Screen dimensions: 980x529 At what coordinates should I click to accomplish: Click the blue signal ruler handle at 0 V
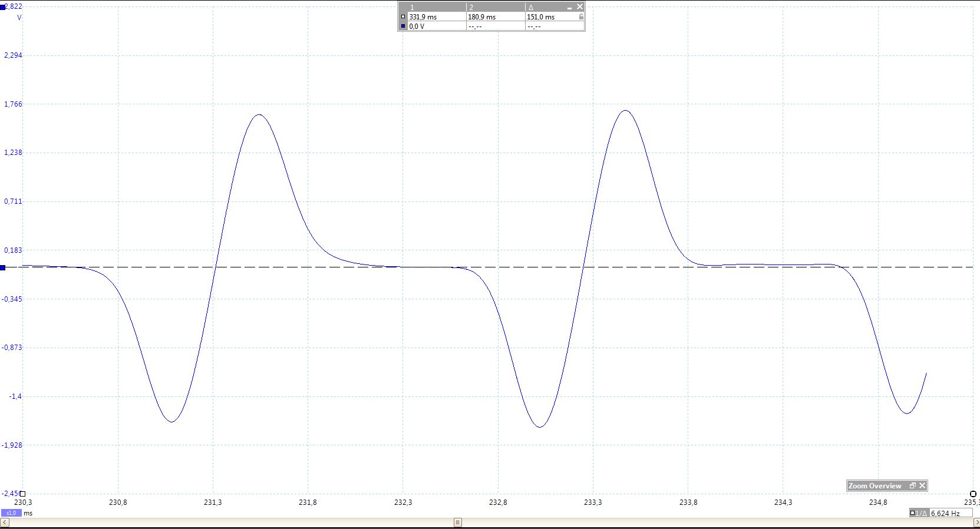coord(3,267)
